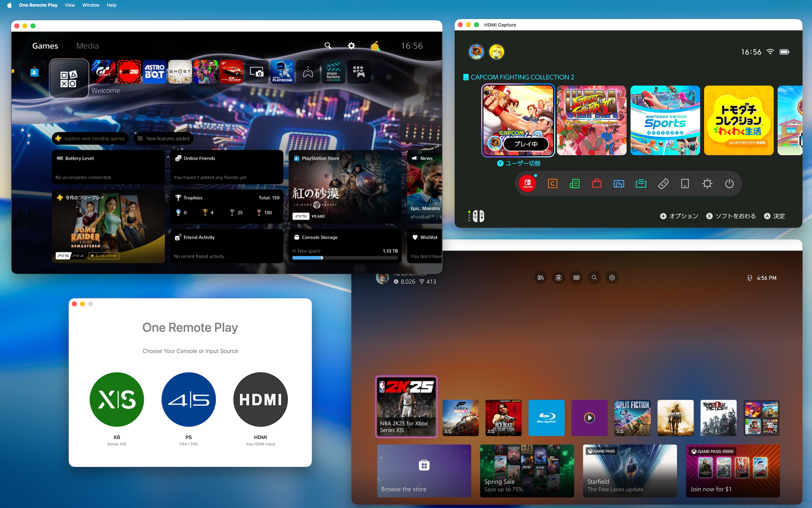Open Xbox My Games library icon
812x508 pixels.
click(540, 277)
